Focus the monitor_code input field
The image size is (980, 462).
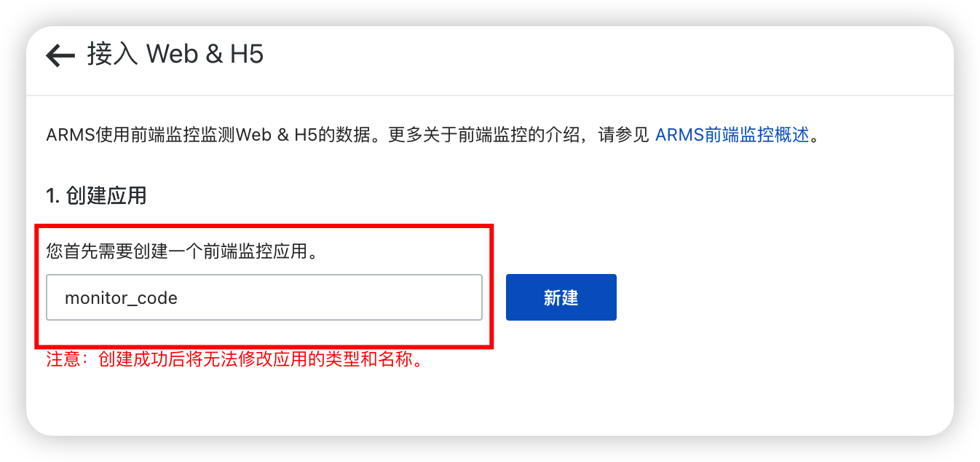[264, 297]
